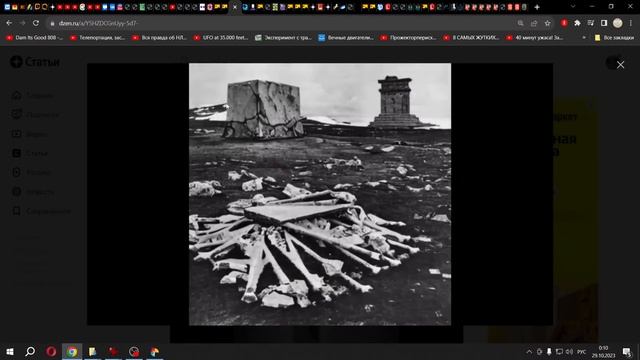Open the 'Прожекторперис...' bookmark
Screen dimensions: 640x360
409,38
